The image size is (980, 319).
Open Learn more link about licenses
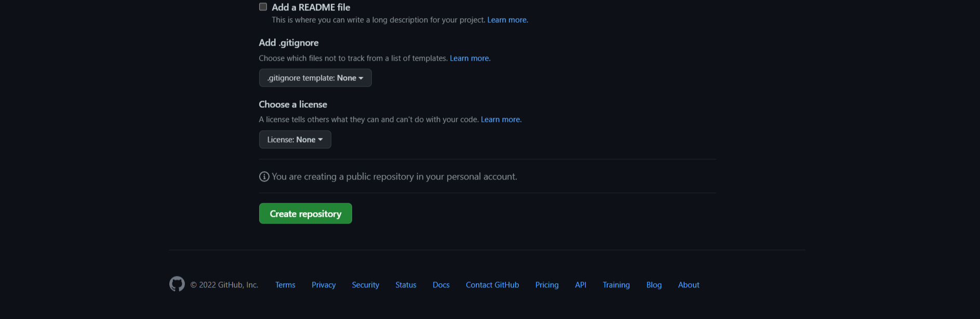tap(501, 119)
